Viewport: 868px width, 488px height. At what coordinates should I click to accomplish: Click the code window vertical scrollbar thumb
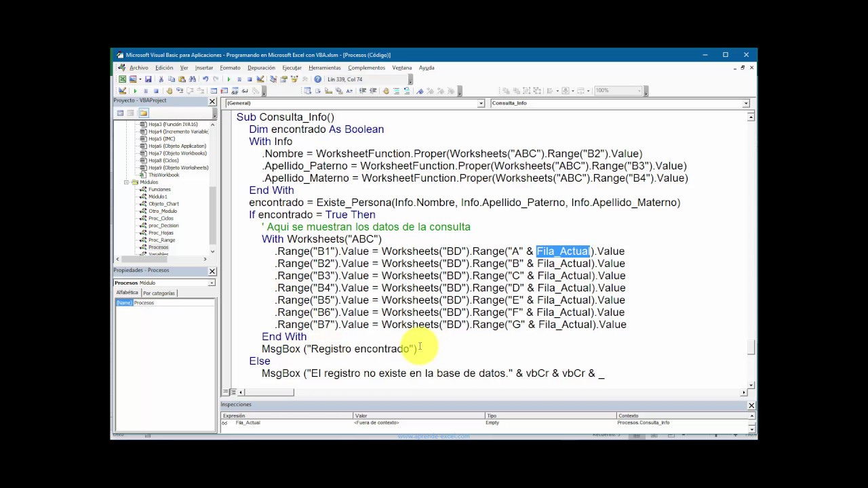click(751, 347)
